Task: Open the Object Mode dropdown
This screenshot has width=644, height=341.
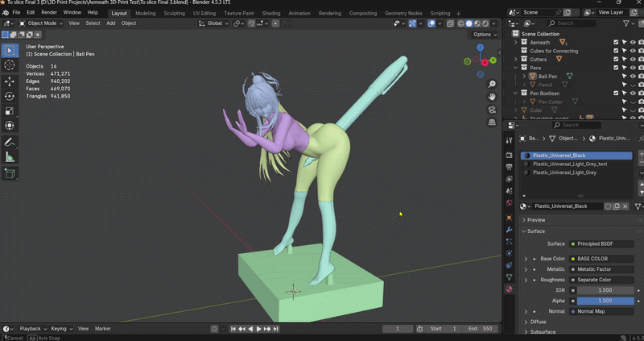Action: click(x=41, y=23)
